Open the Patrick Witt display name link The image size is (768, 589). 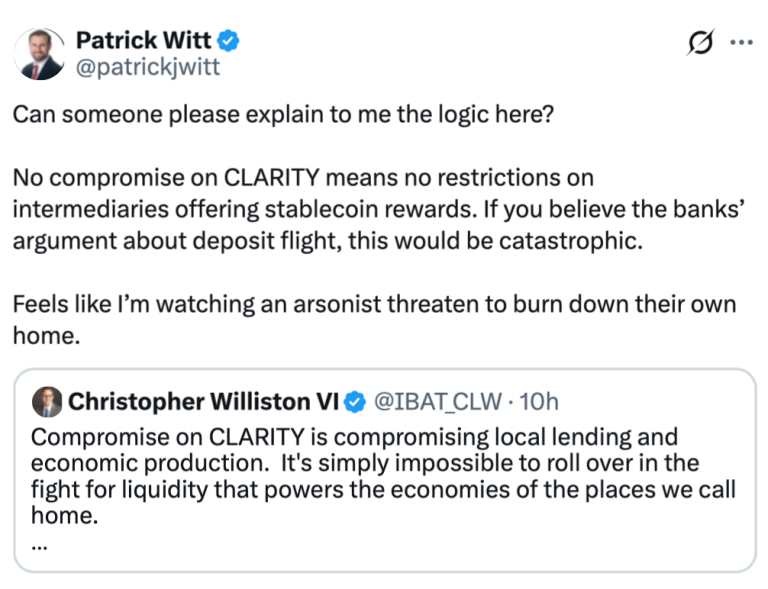point(146,42)
